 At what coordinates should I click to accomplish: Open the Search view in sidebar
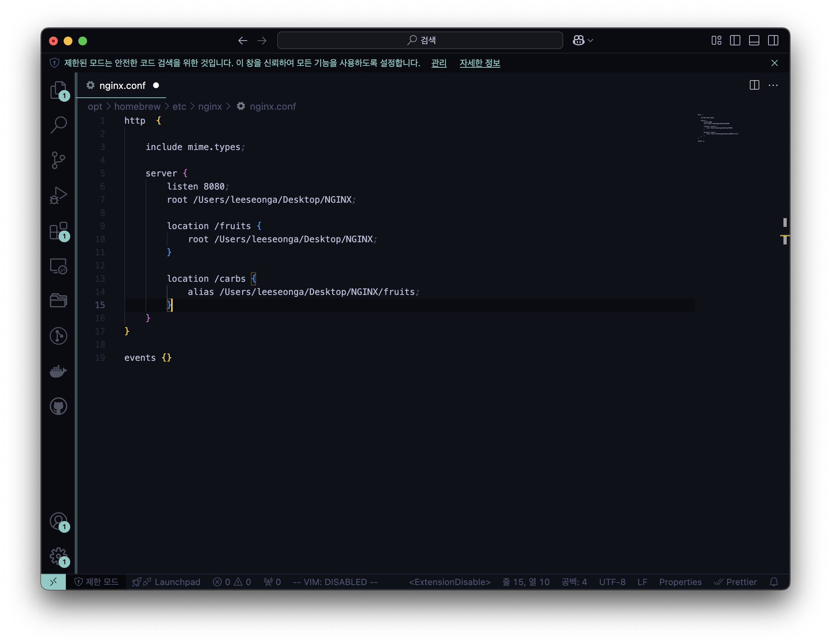pos(58,125)
